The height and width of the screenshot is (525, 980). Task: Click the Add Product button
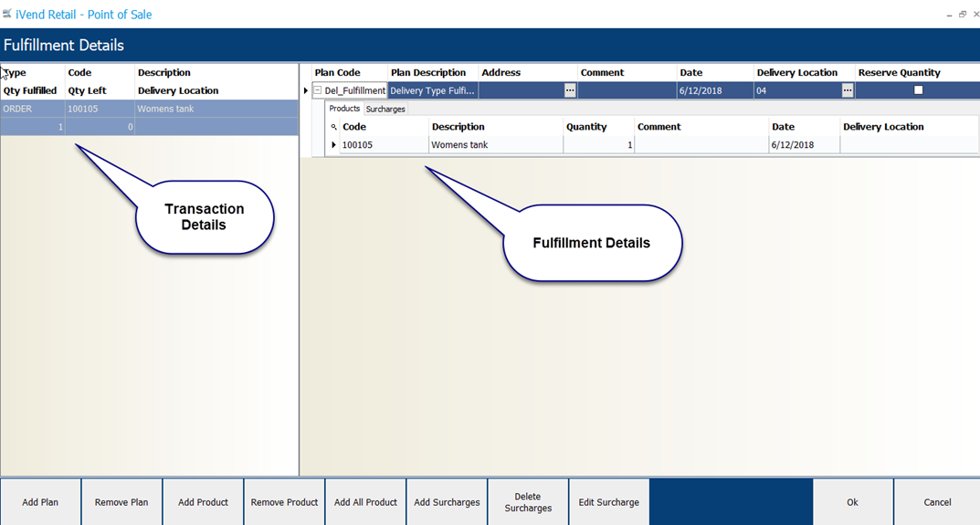(x=203, y=502)
